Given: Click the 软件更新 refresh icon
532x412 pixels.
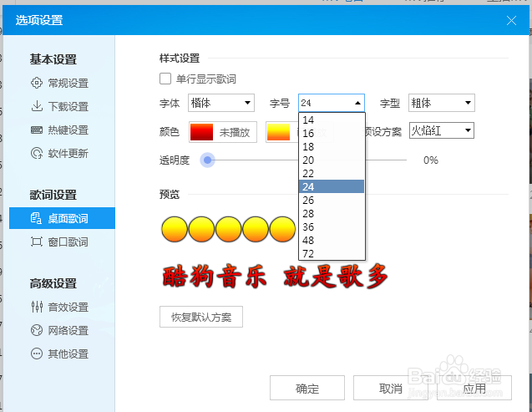Looking at the screenshot, I should [37, 154].
